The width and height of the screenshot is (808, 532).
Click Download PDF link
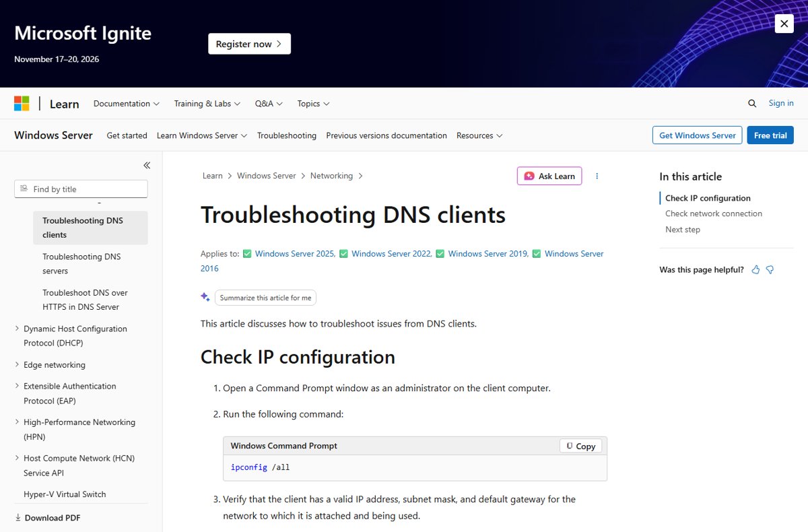pyautogui.click(x=53, y=518)
